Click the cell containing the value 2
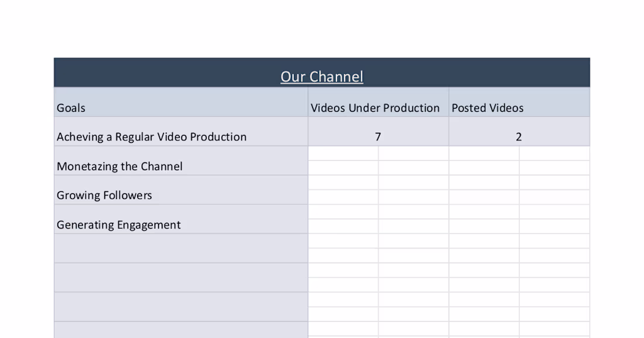Screen dimensions: 644x338 coord(519,137)
